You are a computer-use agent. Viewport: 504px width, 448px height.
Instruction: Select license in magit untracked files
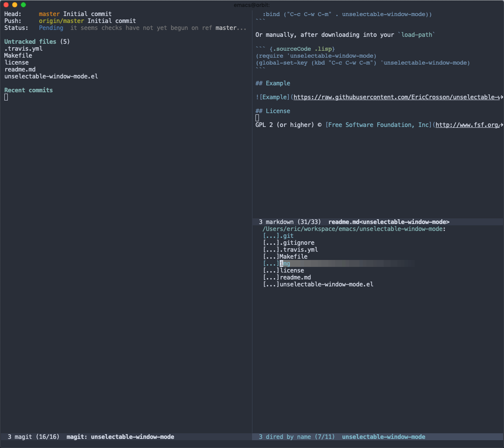pyautogui.click(x=16, y=62)
